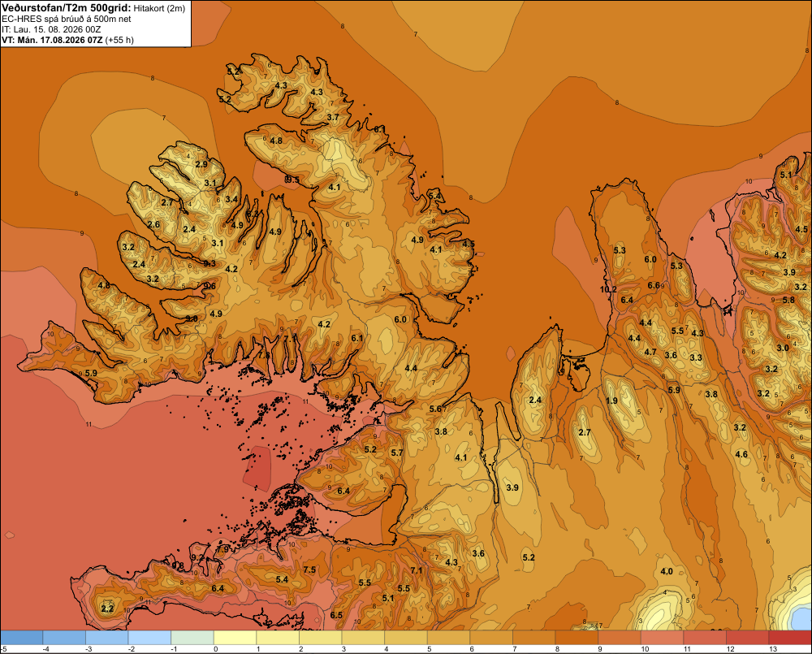Click the 7.5 temperature value on the map
The width and height of the screenshot is (812, 654).
point(309,570)
